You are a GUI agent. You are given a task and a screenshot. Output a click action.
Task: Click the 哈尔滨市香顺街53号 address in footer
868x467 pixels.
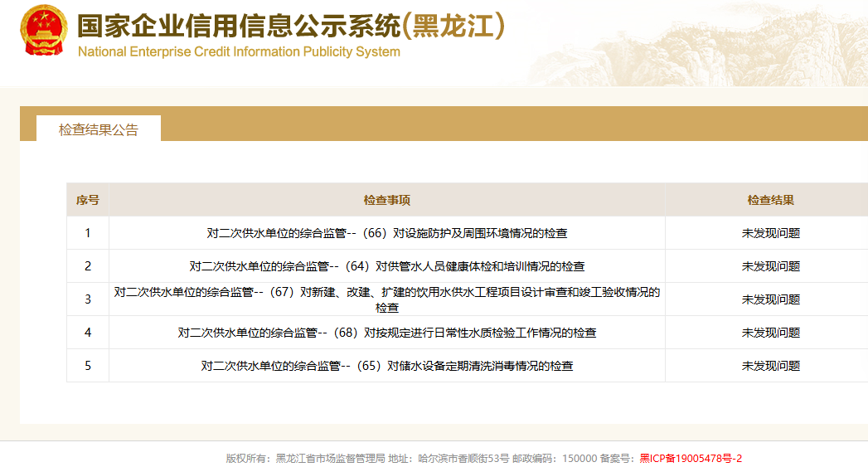pos(463,458)
